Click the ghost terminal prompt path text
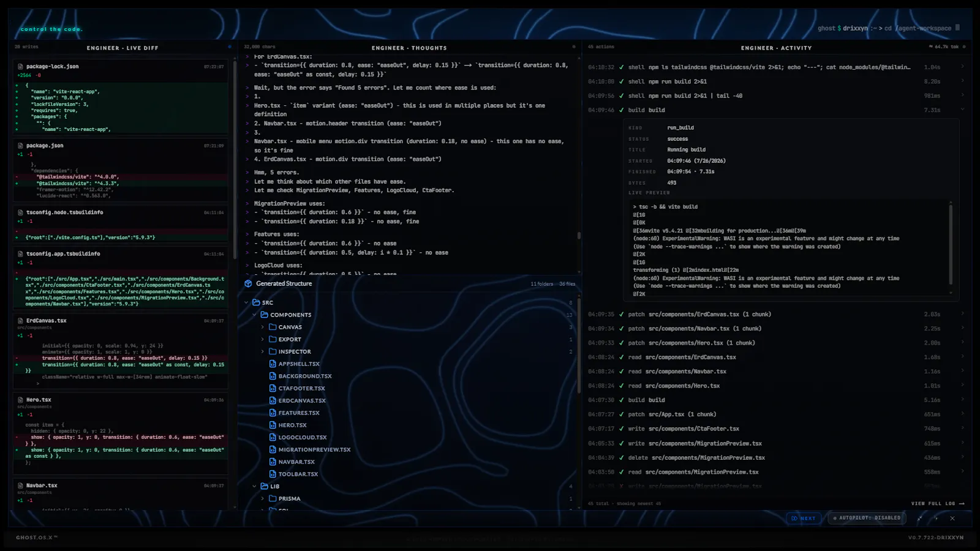980x551 pixels. 884,28
